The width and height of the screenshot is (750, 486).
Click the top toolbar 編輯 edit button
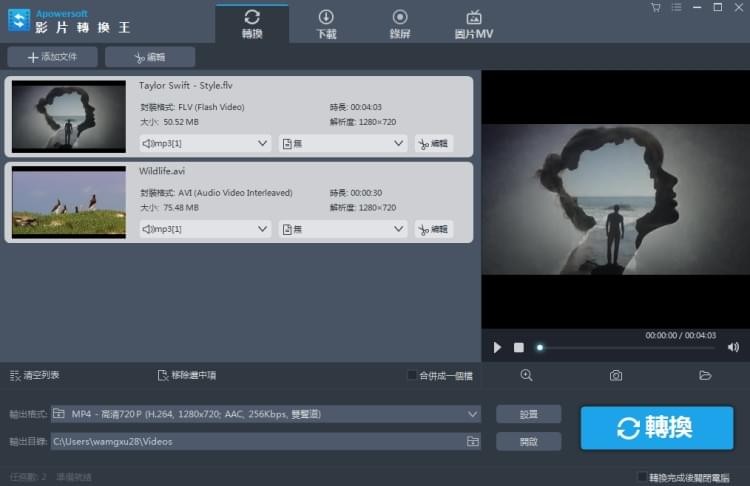(x=150, y=57)
